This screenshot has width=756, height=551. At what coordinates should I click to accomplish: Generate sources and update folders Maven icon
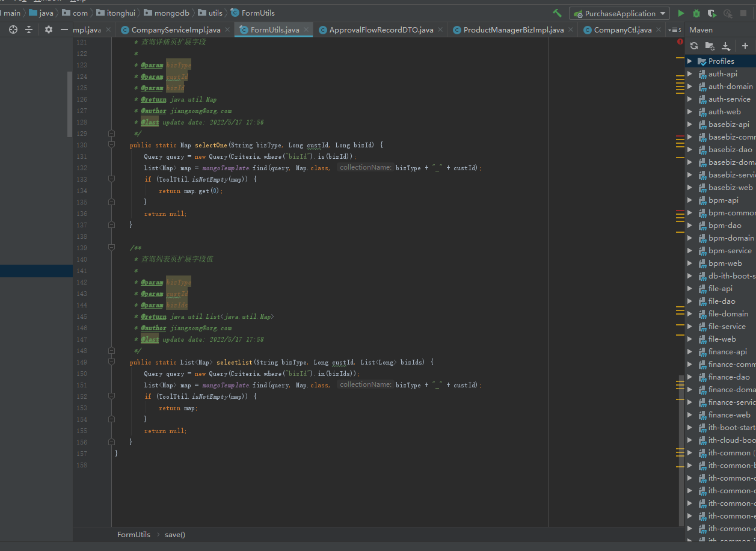(710, 46)
